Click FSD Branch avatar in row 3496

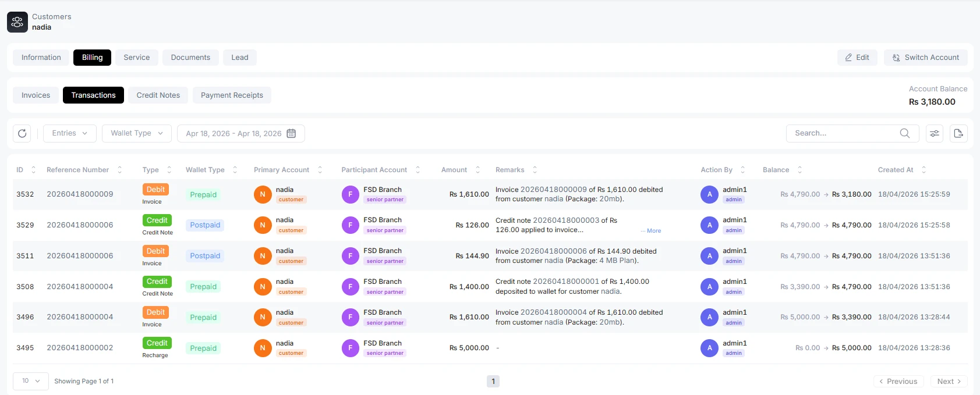tap(350, 317)
